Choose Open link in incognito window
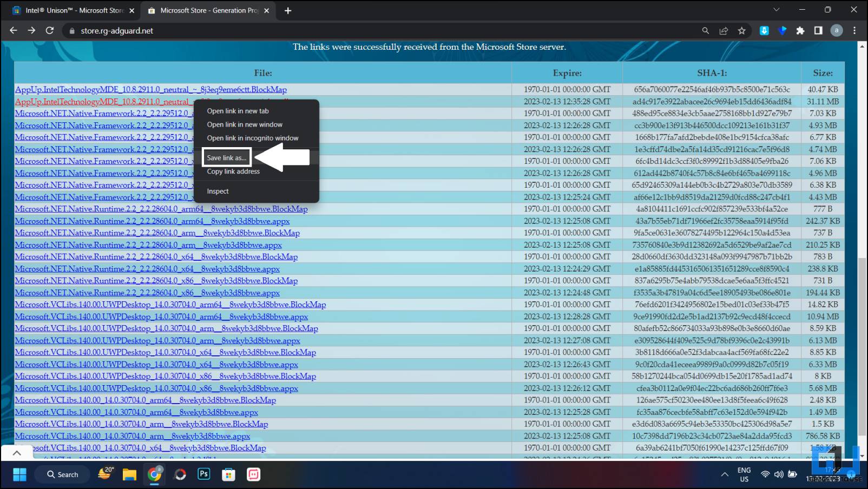The image size is (868, 489). (x=252, y=138)
